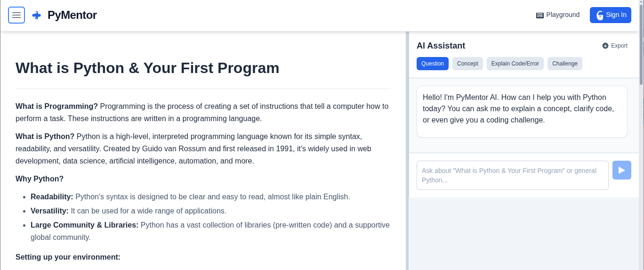
Task: Click the Sign In fingerprint icon
Action: pyautogui.click(x=600, y=15)
